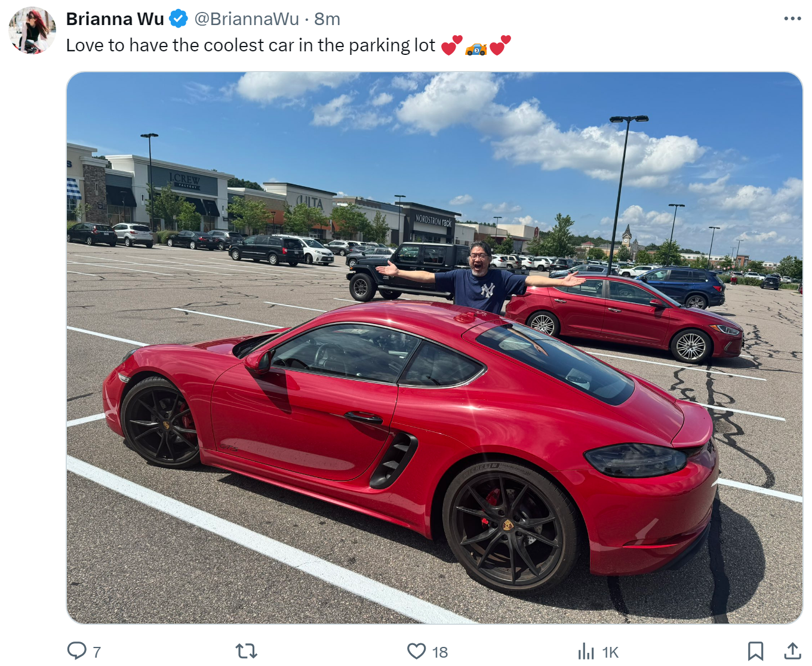Click the first two-hearts emoji
Viewport: 812px width, 666px height.
(451, 45)
